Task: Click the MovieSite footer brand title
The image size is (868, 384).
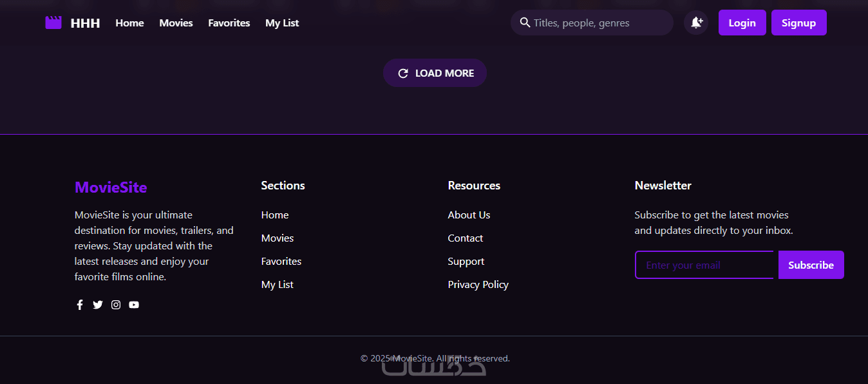Action: click(x=111, y=187)
